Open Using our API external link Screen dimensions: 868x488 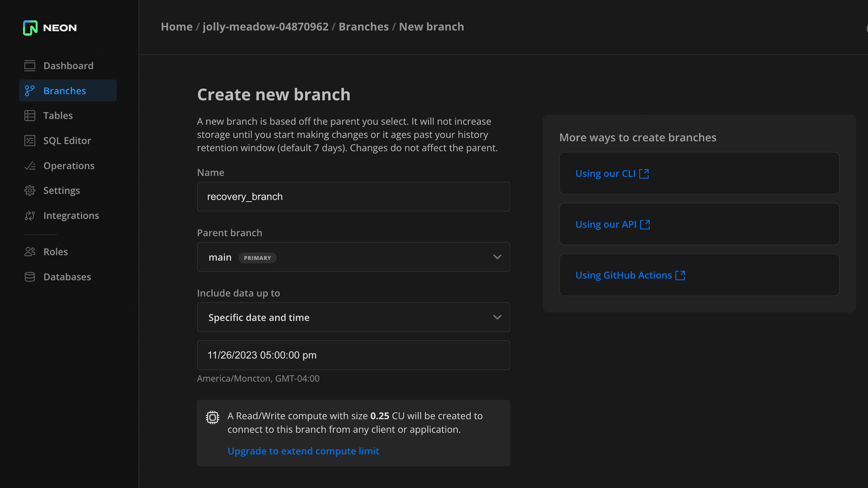click(613, 224)
